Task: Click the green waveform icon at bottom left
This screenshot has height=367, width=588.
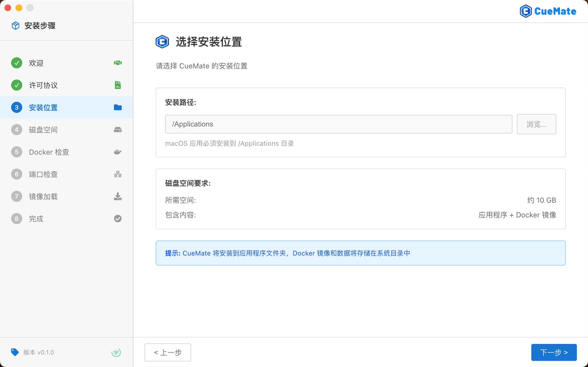Action: 116,352
